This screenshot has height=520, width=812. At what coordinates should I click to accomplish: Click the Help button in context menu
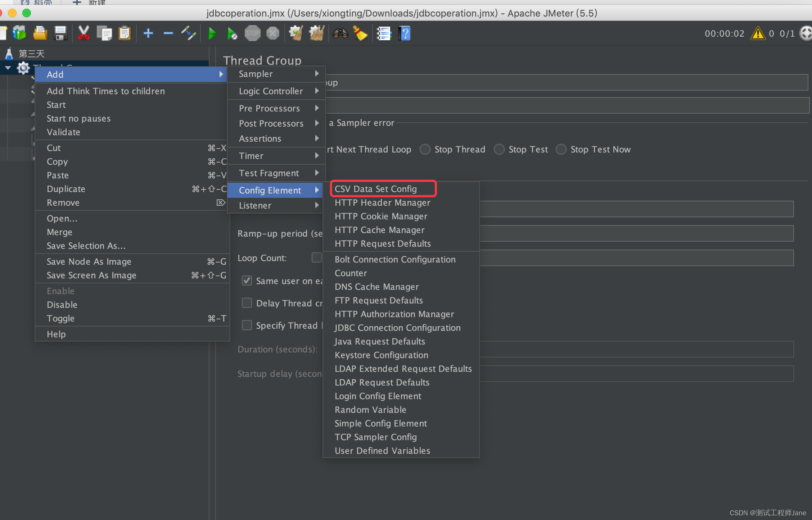(56, 334)
